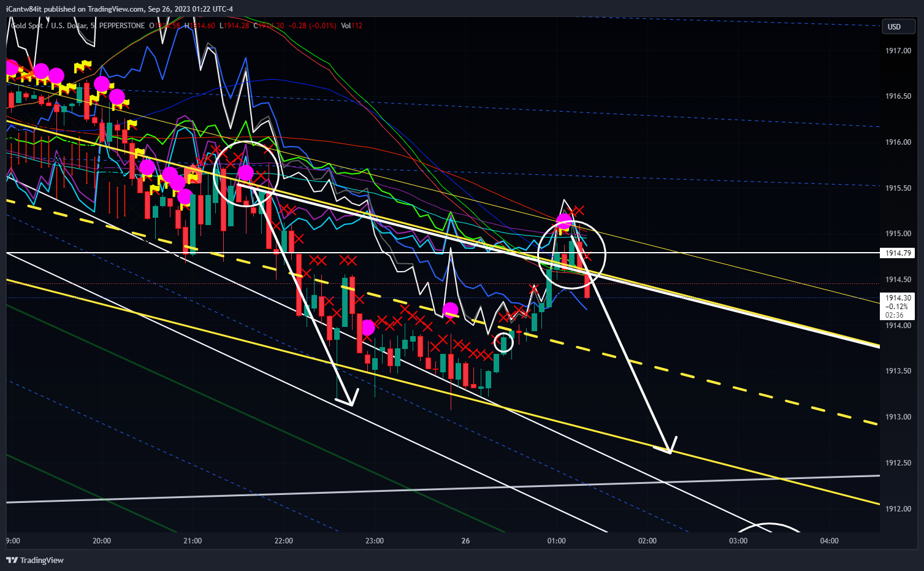924x571 pixels.
Task: Click the 1913.50 price axis label
Action: pyautogui.click(x=898, y=371)
